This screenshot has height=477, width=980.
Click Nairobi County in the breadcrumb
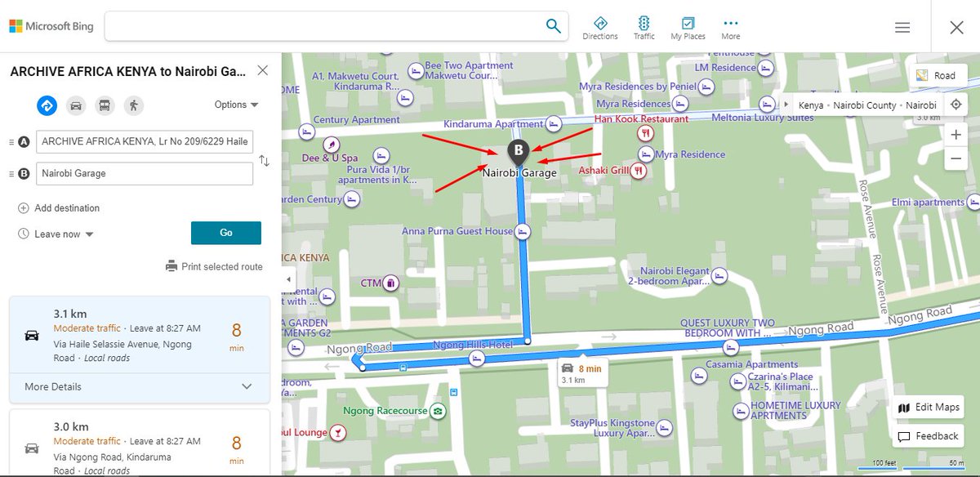coord(865,105)
